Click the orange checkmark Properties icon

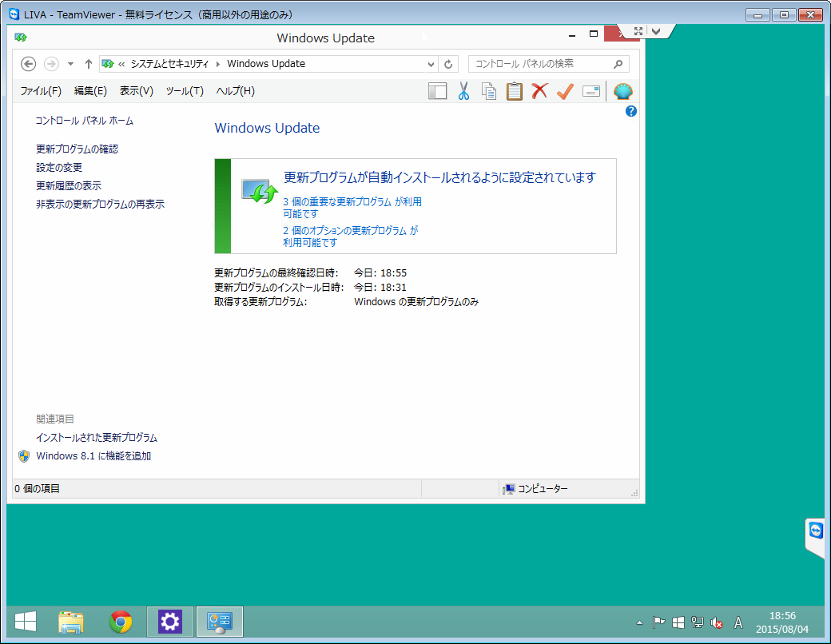(x=565, y=91)
